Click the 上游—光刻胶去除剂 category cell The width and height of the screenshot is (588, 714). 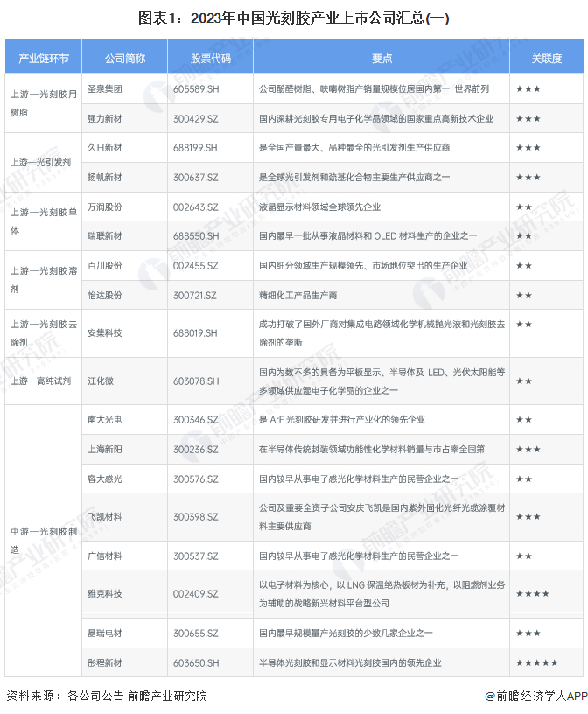(43, 332)
